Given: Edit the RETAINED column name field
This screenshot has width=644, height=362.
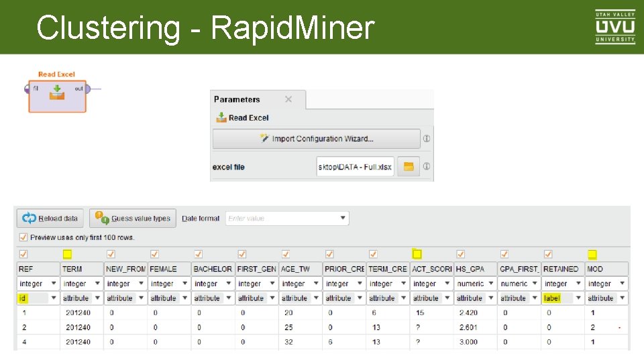Looking at the screenshot, I should [563, 269].
